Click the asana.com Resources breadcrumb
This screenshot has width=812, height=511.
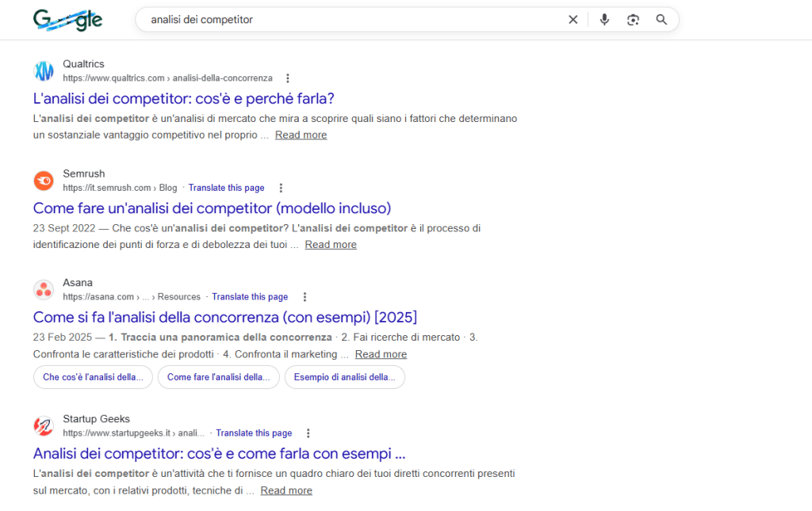point(132,297)
